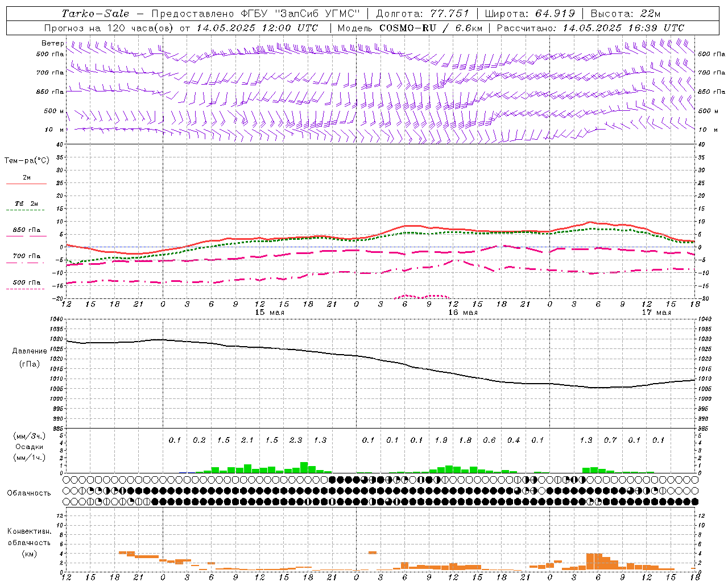728x582 pixels.
Task: Select the Облачность cloud cover label
Action: (29, 493)
